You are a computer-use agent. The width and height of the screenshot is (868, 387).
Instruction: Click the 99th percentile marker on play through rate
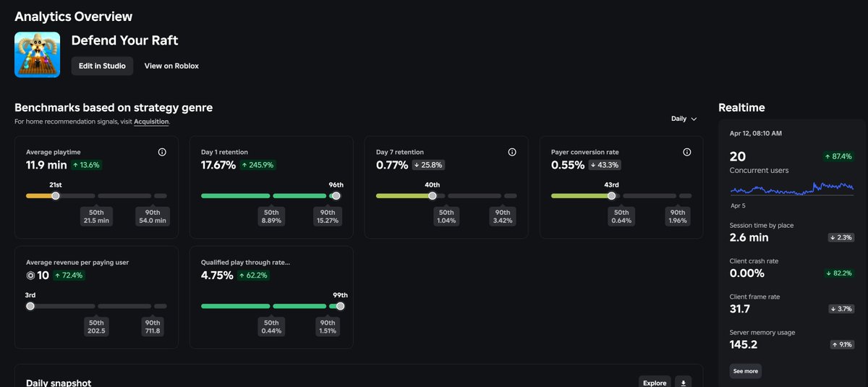tap(341, 306)
